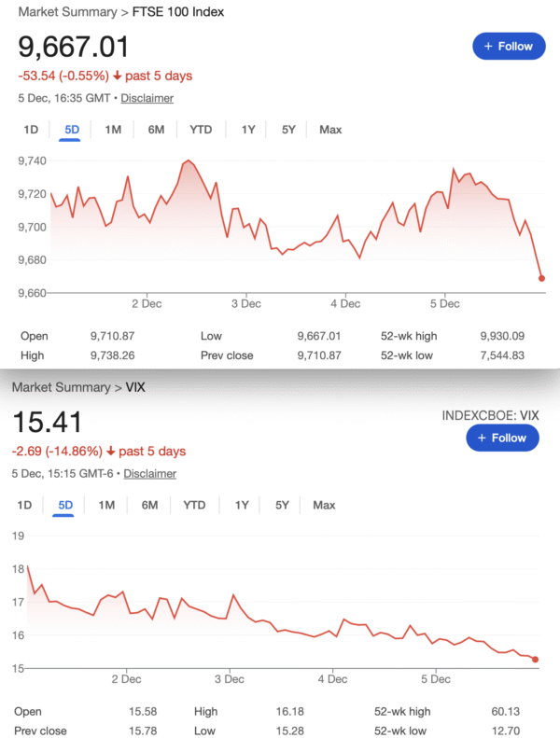Switch VIX chart to 1M
The height and width of the screenshot is (738, 560).
[x=106, y=505]
